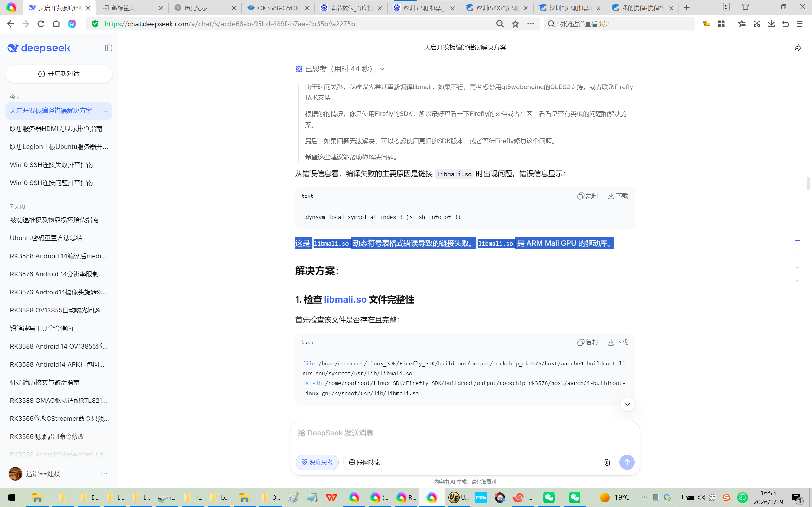Screen dimensions: 812x507
Task: Open options menu for 天启开发板 chat
Action: pyautogui.click(x=104, y=111)
